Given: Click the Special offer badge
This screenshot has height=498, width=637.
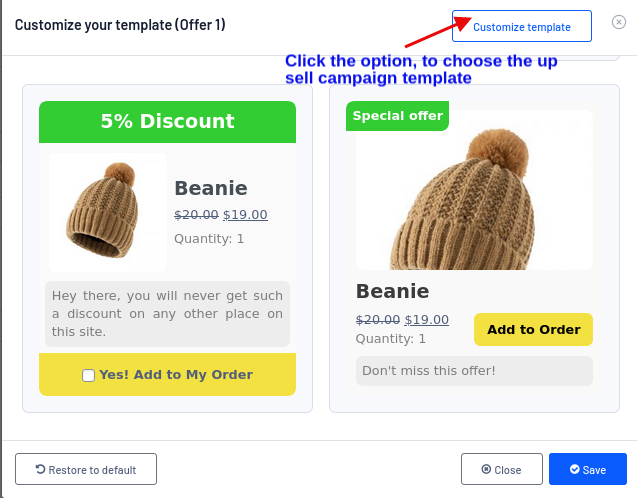Looking at the screenshot, I should [397, 116].
